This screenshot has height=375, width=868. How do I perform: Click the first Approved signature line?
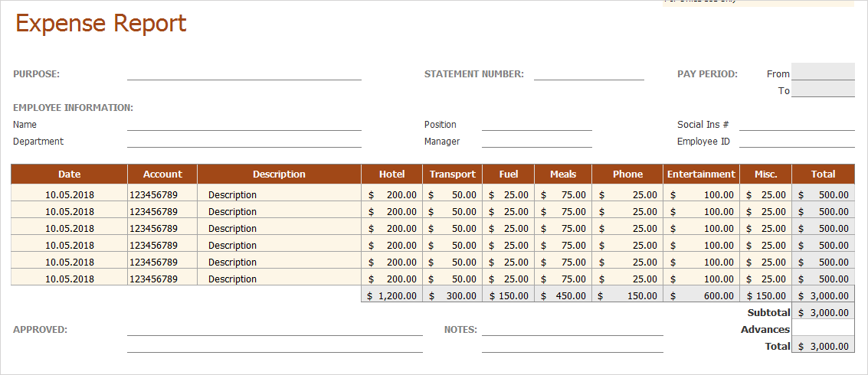pyautogui.click(x=274, y=329)
